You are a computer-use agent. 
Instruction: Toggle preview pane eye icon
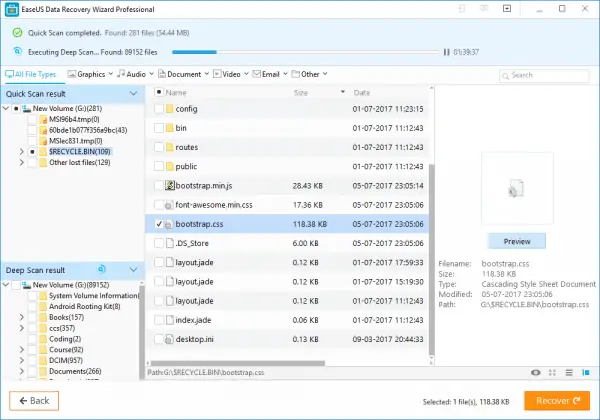[535, 373]
